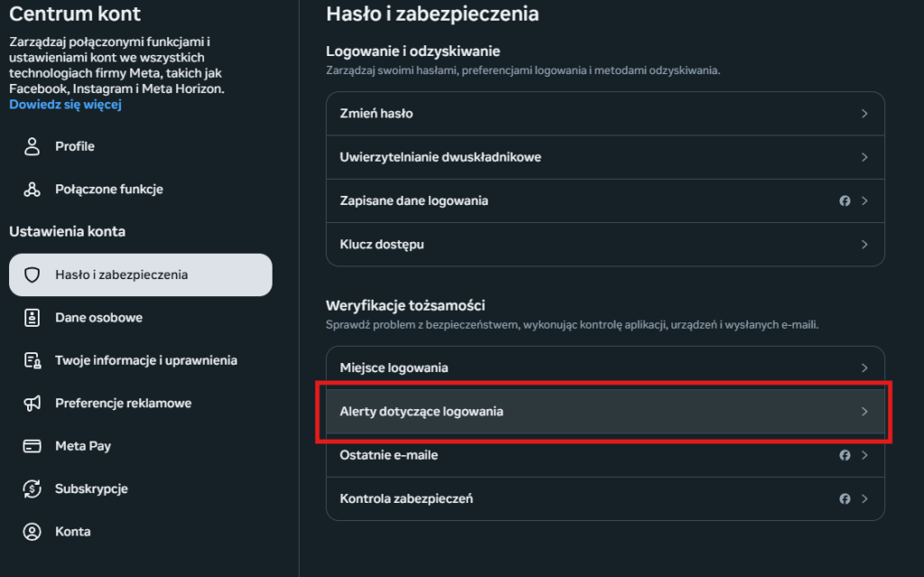Image resolution: width=924 pixels, height=577 pixels.
Task: Click the Połączone funkcje icon
Action: (x=32, y=189)
